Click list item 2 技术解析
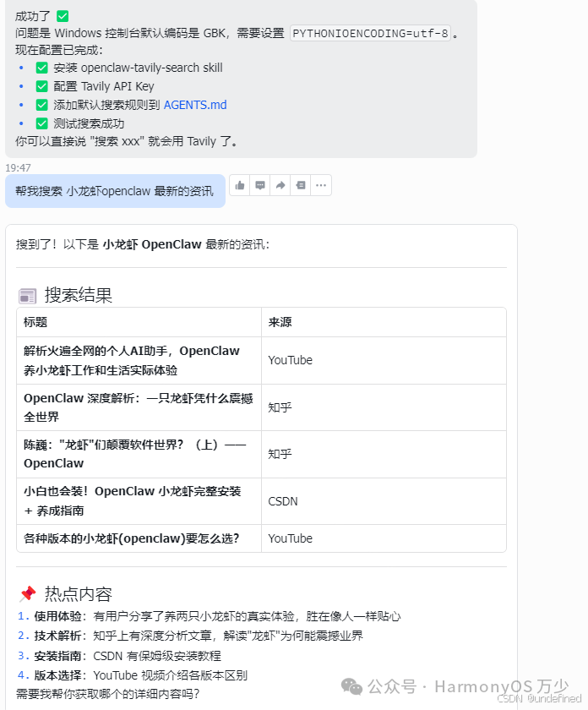The height and width of the screenshot is (710, 588). click(x=190, y=636)
